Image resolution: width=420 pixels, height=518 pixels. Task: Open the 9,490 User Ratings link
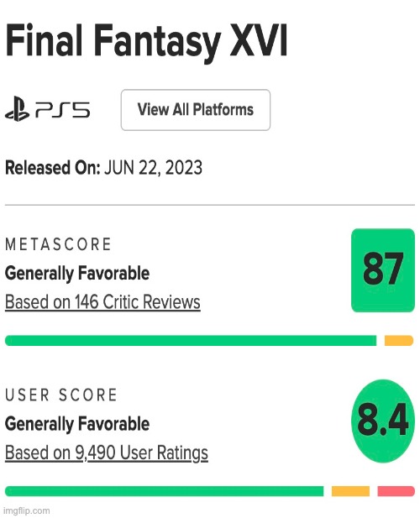click(107, 453)
